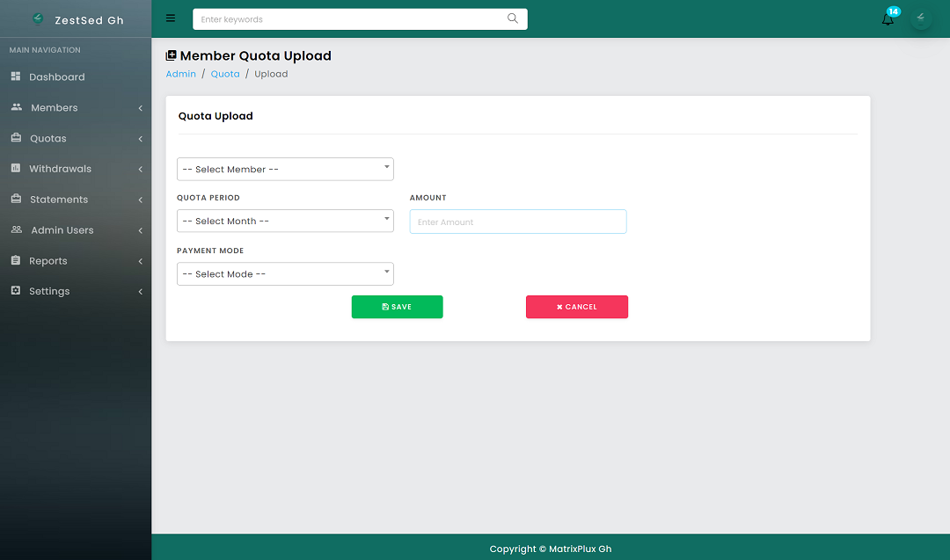Expand the Admin Users menu chevron
The image size is (950, 560).
[140, 230]
